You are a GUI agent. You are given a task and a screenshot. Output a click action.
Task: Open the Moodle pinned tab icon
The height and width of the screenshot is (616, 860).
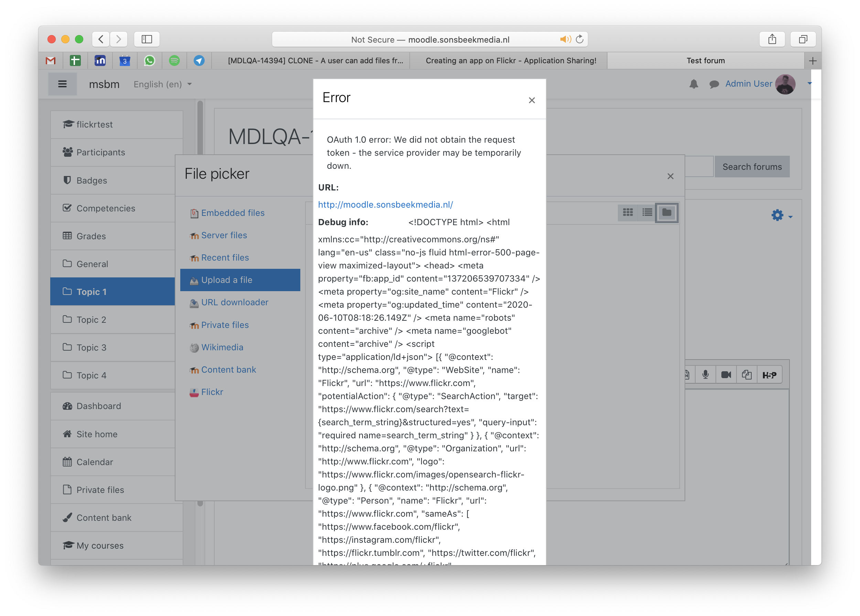[100, 60]
